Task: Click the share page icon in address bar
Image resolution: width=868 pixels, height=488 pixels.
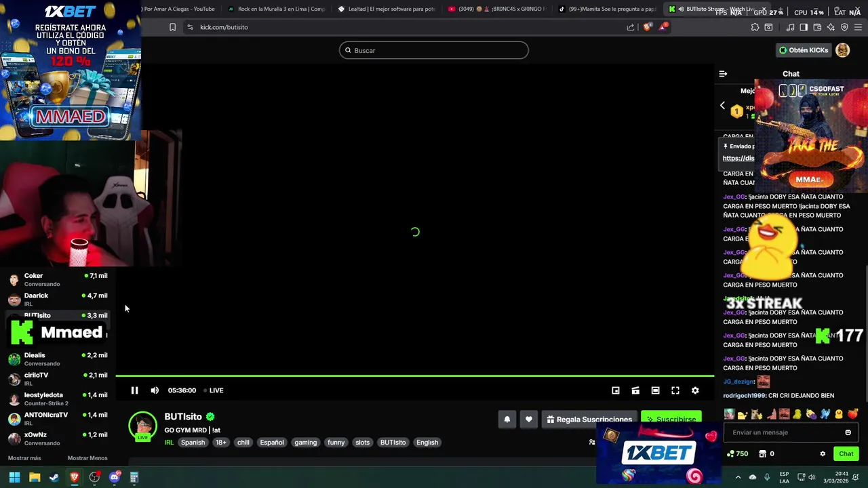Action: [631, 27]
